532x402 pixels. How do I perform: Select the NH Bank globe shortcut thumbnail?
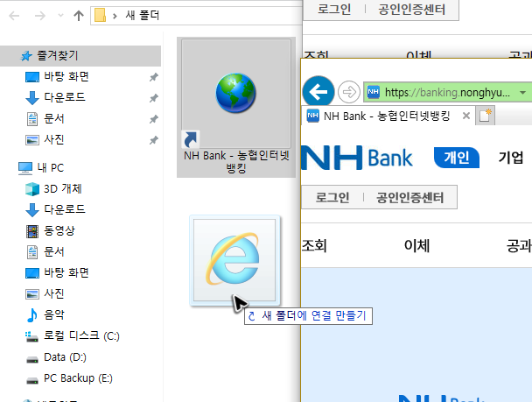[x=236, y=94]
